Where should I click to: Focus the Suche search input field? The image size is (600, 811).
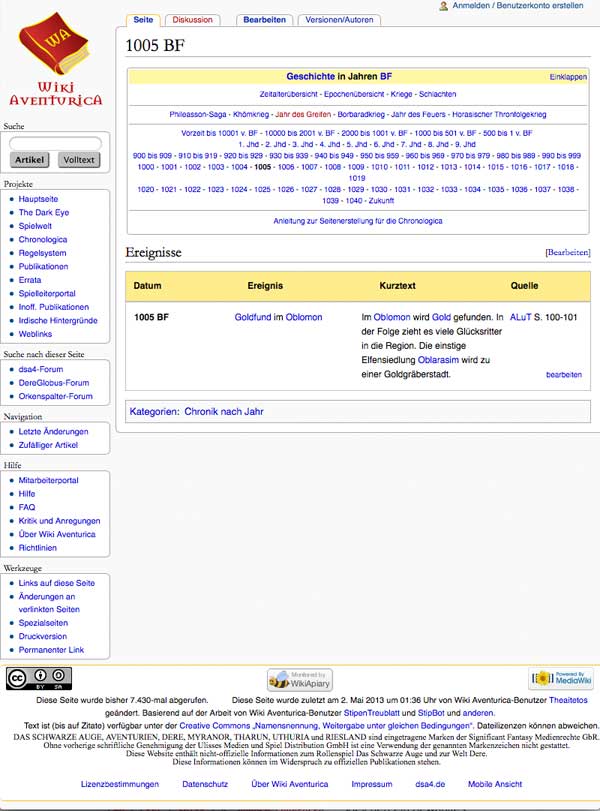click(x=55, y=144)
